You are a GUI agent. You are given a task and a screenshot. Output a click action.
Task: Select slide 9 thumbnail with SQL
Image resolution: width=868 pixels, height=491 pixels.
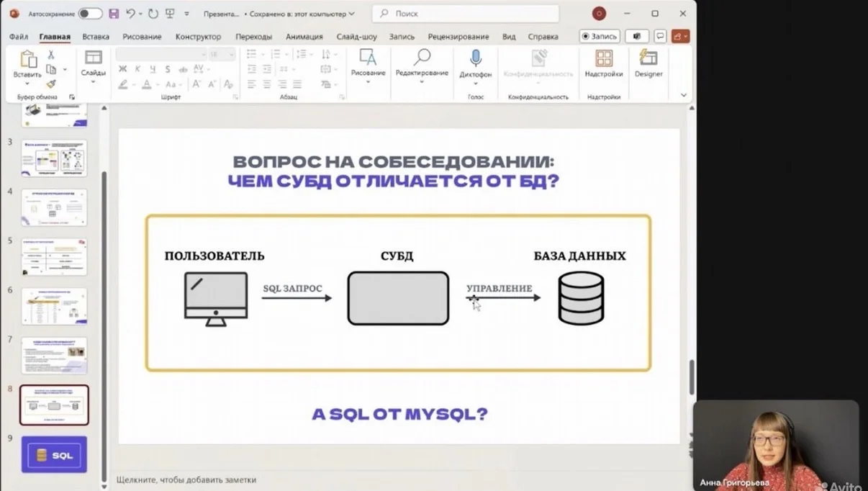54,454
